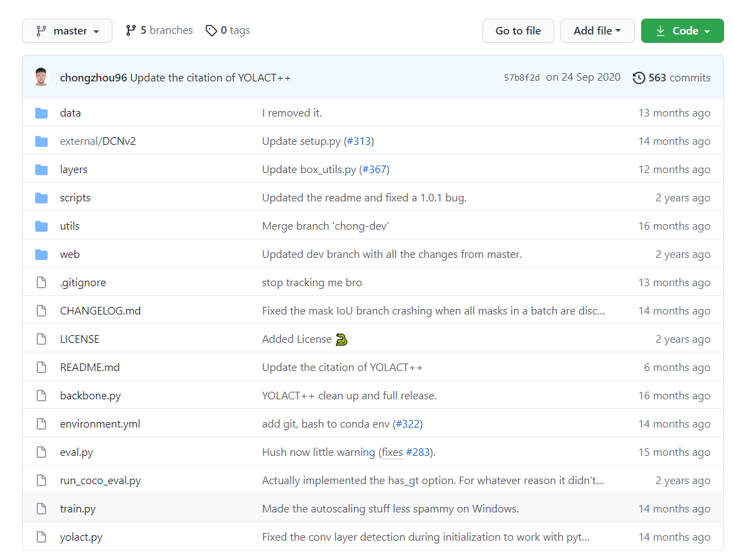The image size is (733, 560).
Task: Open pull request #313 link
Action: click(359, 141)
